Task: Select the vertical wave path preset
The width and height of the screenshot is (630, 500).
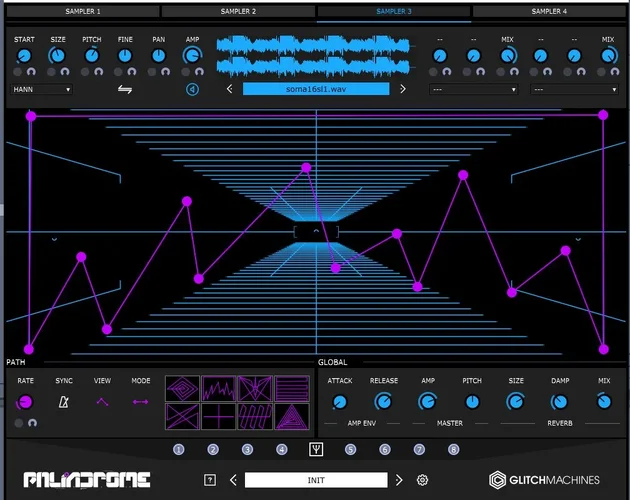Action: click(x=255, y=416)
